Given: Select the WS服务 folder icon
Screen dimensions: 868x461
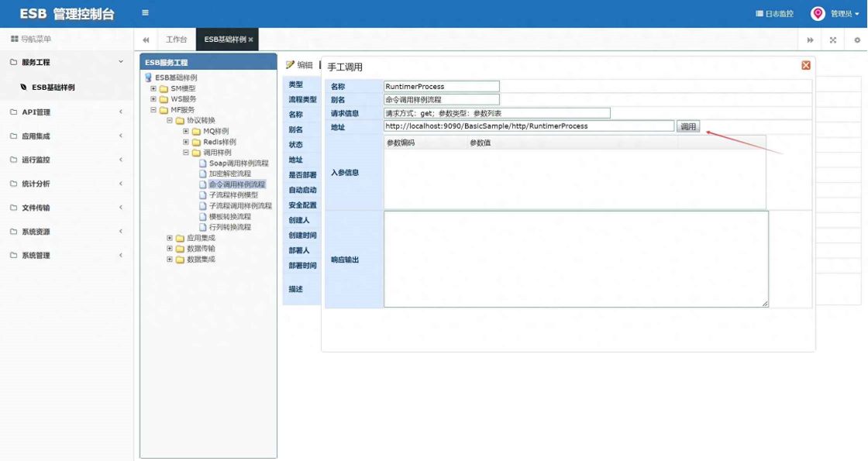Looking at the screenshot, I should (x=164, y=99).
